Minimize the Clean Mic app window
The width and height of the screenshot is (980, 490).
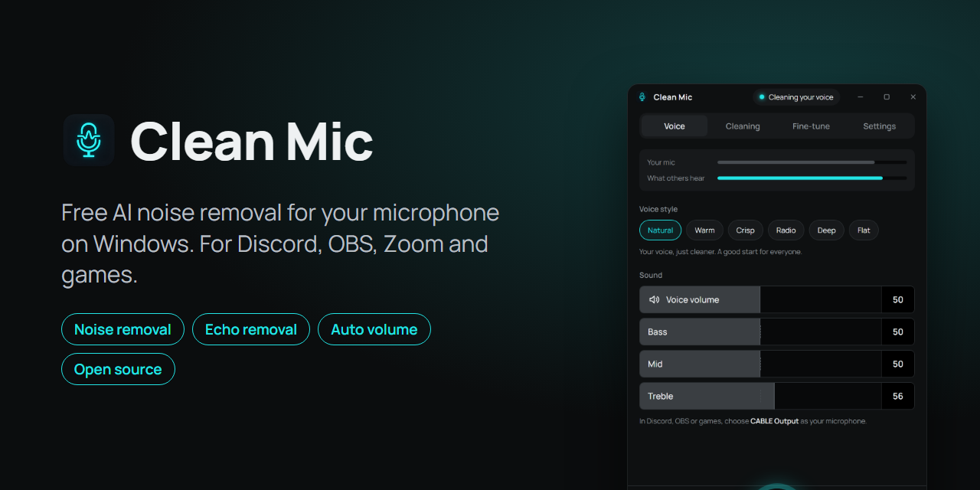tap(861, 97)
